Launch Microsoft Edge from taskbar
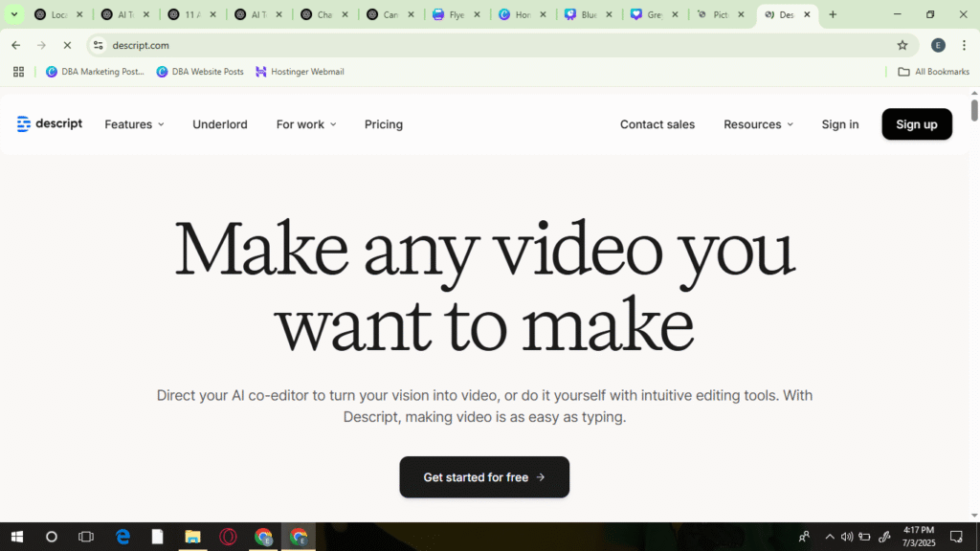This screenshot has height=551, width=980. tap(122, 537)
